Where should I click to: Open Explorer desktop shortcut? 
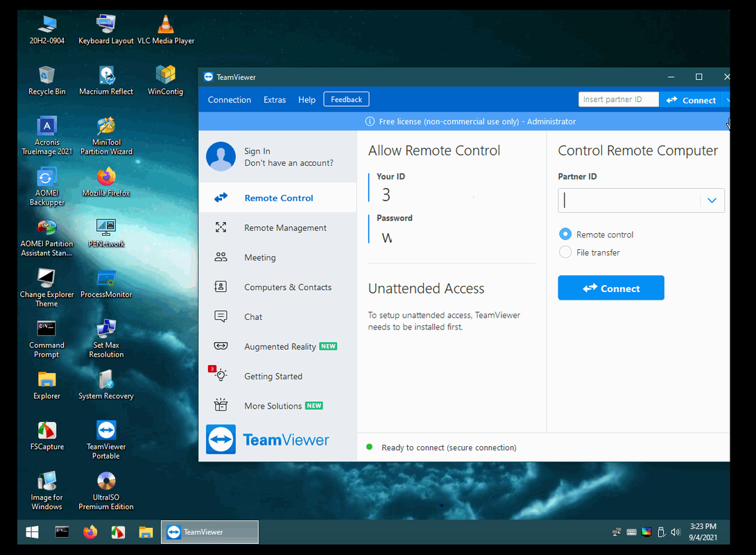(46, 385)
